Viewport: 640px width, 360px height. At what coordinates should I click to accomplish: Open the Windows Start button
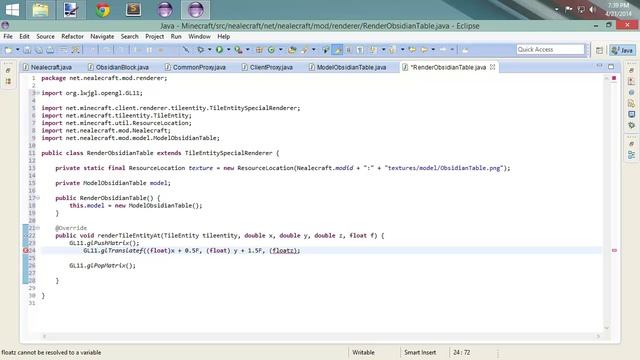tap(12, 10)
